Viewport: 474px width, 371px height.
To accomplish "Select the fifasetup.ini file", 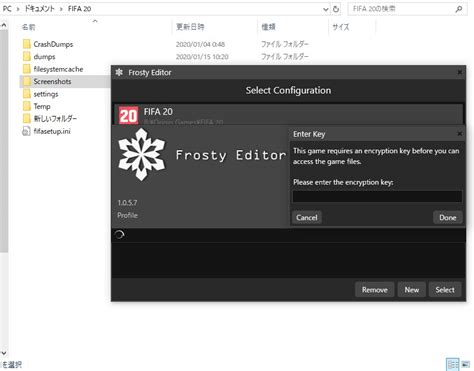I will pos(52,131).
